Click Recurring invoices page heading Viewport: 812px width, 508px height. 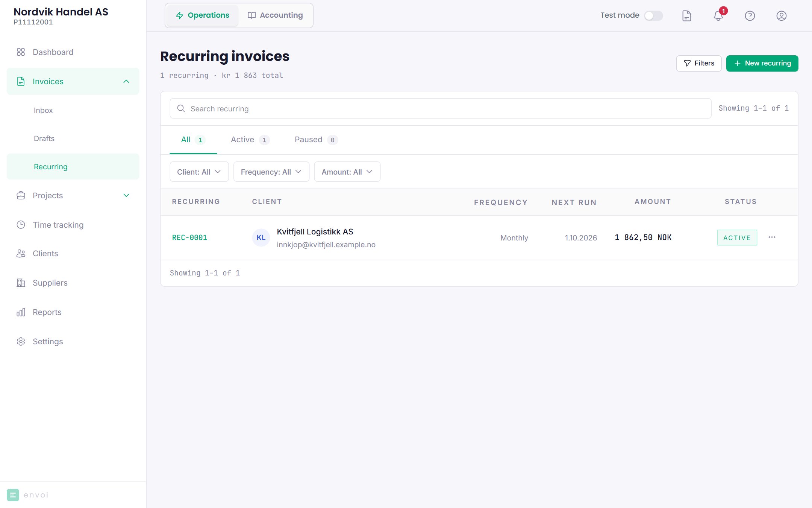(x=225, y=56)
